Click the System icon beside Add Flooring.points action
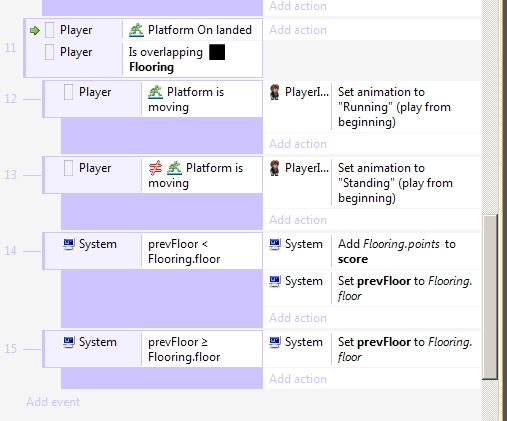 tap(275, 244)
